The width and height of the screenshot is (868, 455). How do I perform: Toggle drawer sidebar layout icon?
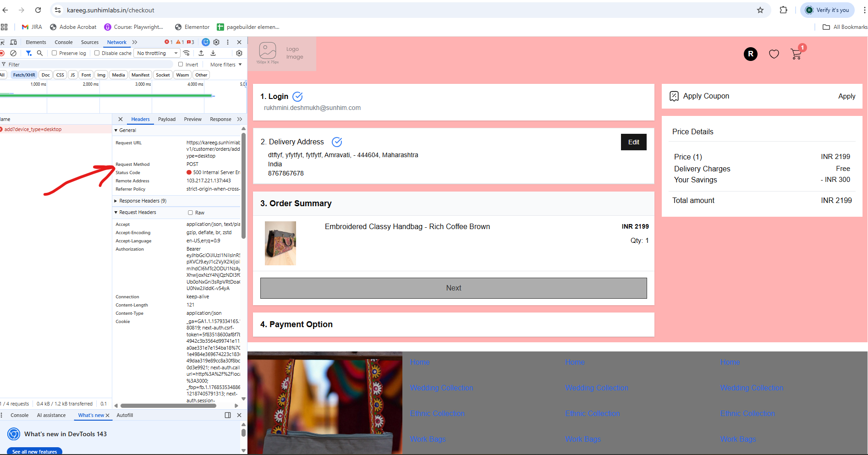tap(228, 415)
